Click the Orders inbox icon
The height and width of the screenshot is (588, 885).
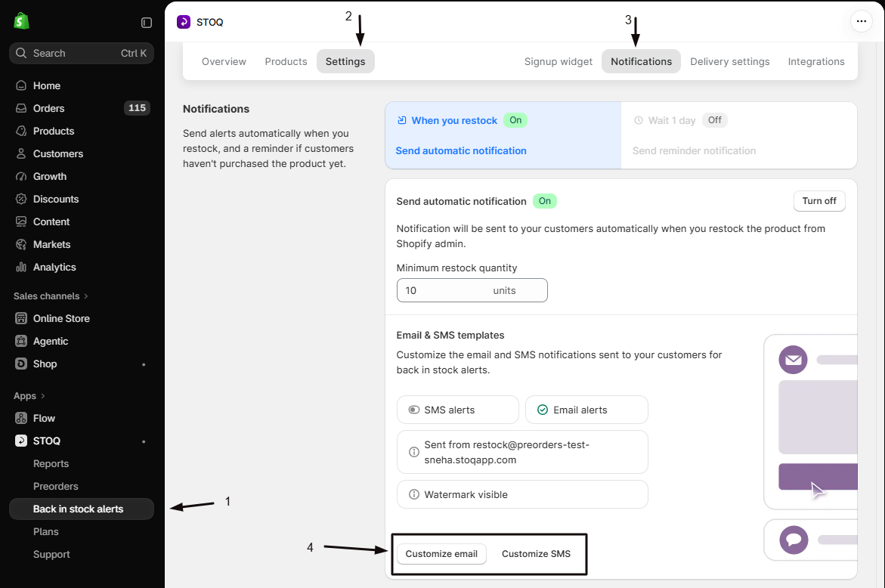tap(21, 108)
